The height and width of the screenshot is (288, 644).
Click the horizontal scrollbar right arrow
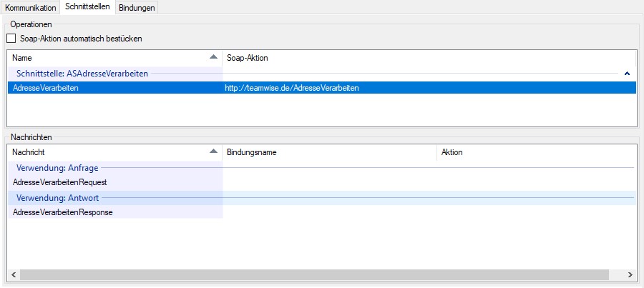pyautogui.click(x=629, y=274)
